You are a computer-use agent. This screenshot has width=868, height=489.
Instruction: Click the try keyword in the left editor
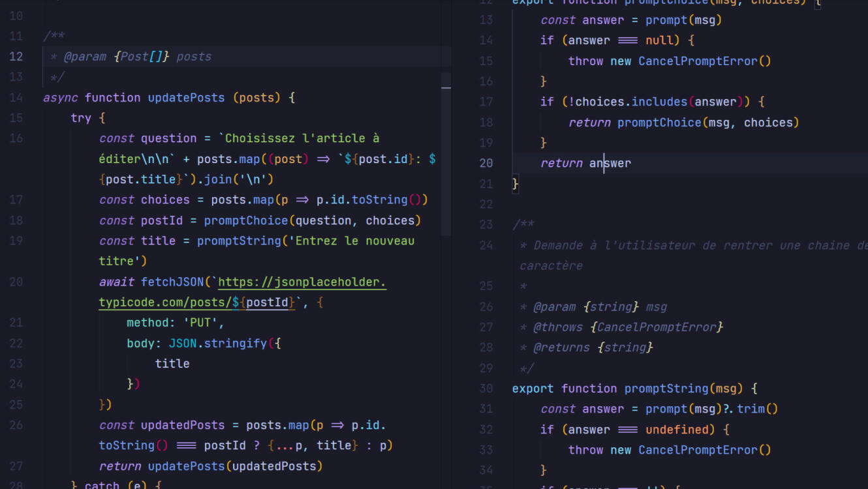(x=81, y=118)
